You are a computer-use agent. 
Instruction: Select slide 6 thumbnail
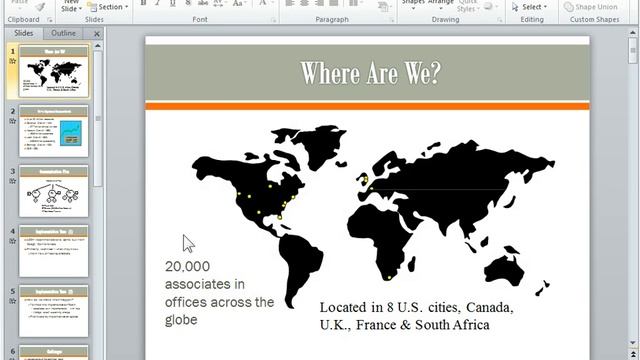point(53,353)
